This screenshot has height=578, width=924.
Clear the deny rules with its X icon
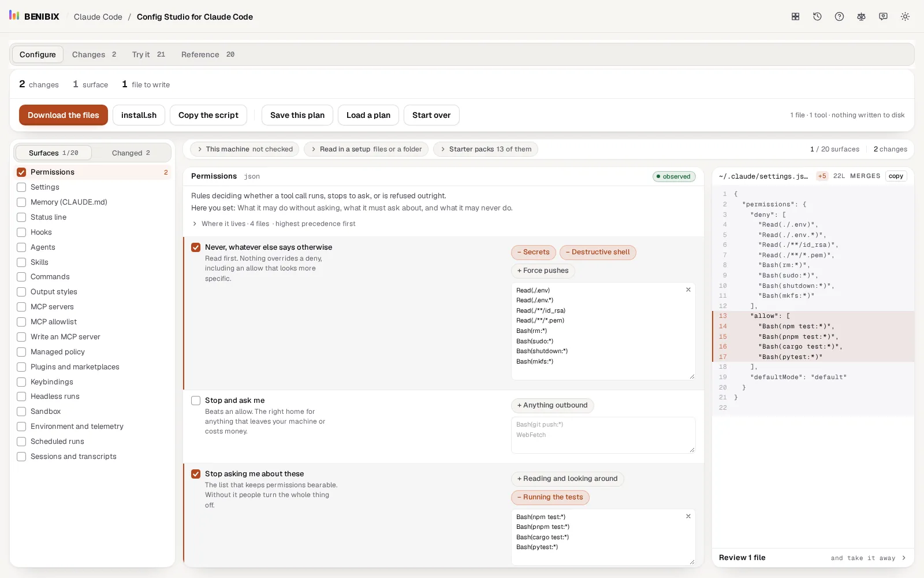click(x=688, y=290)
